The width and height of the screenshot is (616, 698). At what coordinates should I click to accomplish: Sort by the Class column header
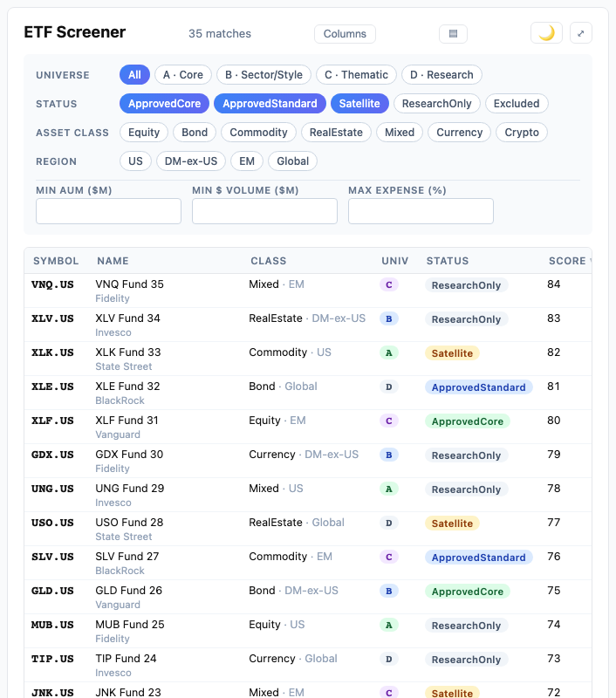269,261
